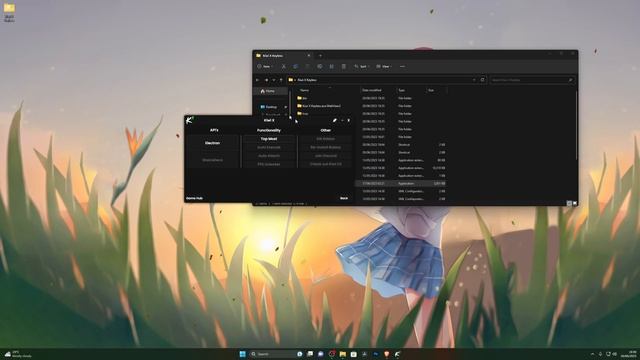Screen dimensions: 640x360
Task: Toggle the Top Most option
Action: pyautogui.click(x=269, y=139)
